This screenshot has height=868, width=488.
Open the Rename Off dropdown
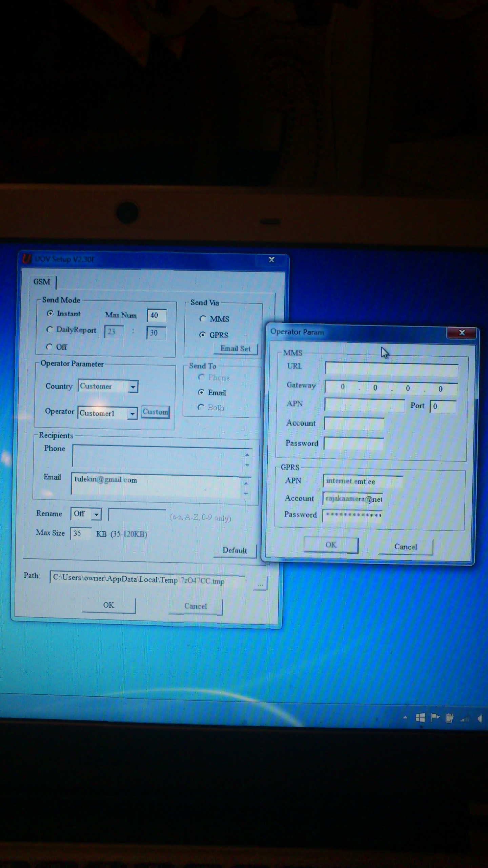point(97,514)
